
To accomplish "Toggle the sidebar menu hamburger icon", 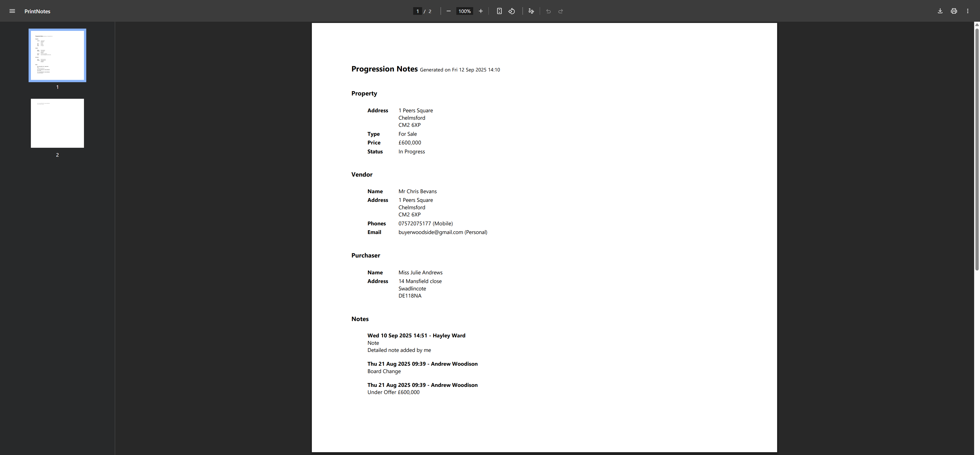I will [x=12, y=11].
